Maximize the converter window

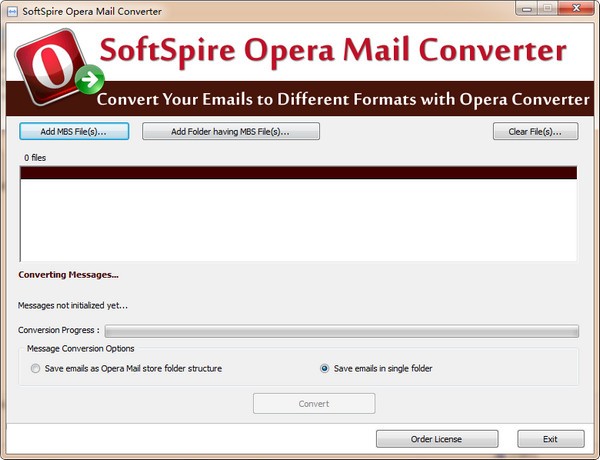point(548,8)
